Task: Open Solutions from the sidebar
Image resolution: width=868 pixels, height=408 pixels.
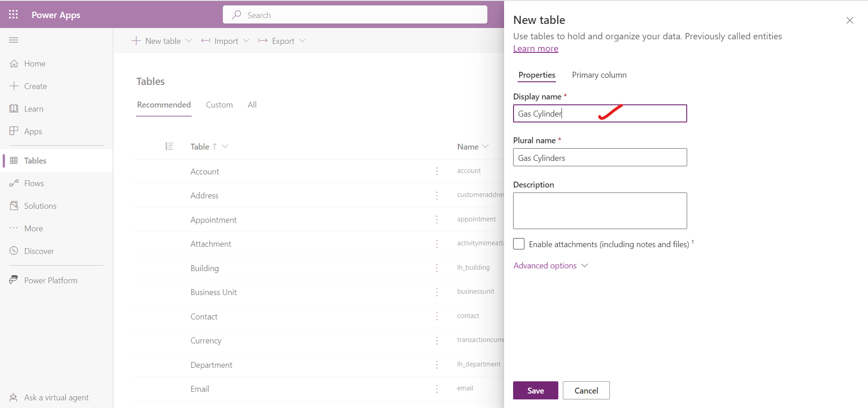Action: point(41,206)
